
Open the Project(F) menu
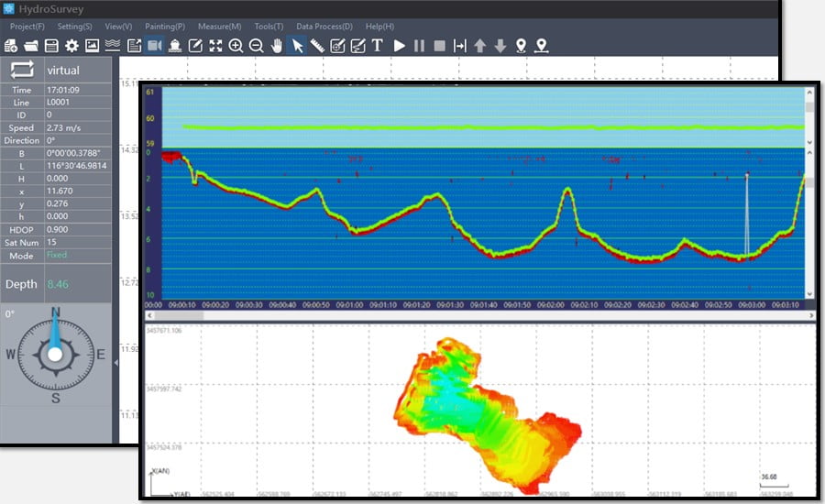click(x=27, y=27)
